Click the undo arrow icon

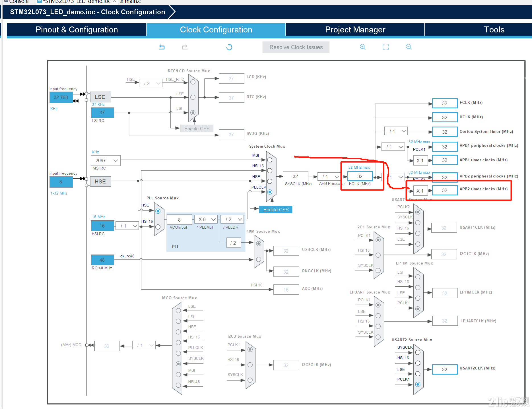[x=162, y=47]
